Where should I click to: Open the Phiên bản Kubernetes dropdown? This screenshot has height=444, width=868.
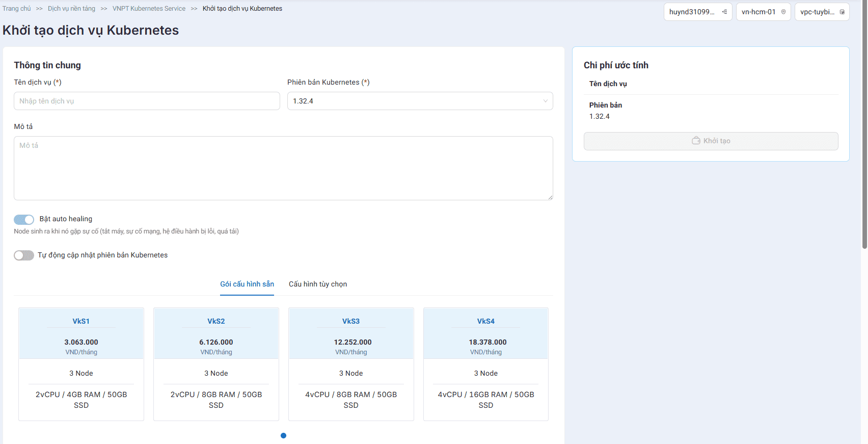pos(420,101)
